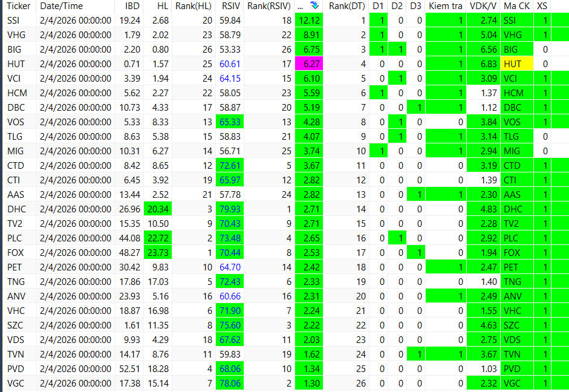Click the XS column header
This screenshot has height=392, width=569.
[542, 6]
